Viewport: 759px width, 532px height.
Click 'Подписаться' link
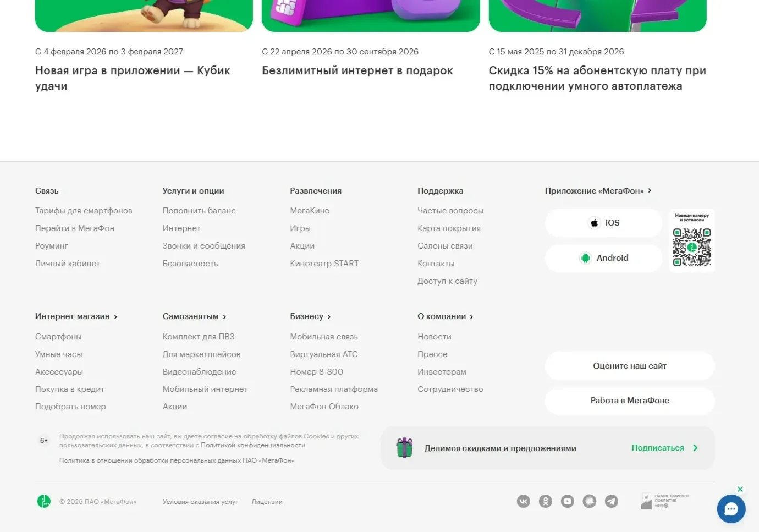point(658,448)
